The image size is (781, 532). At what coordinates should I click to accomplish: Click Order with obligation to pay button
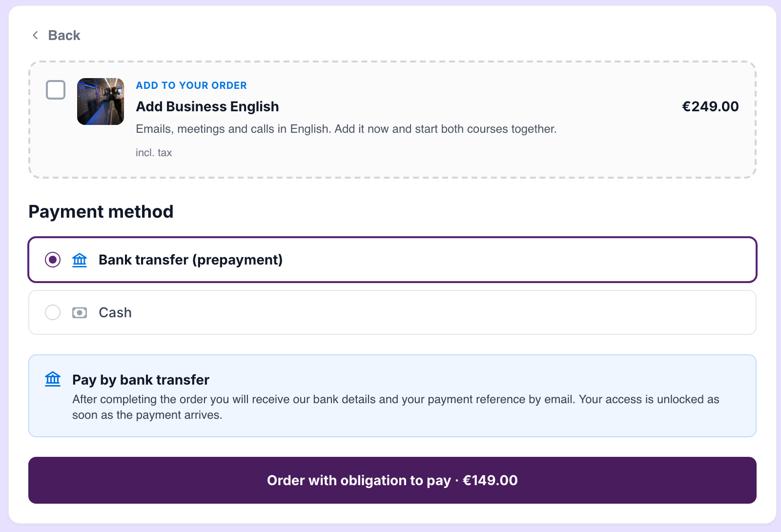click(392, 480)
